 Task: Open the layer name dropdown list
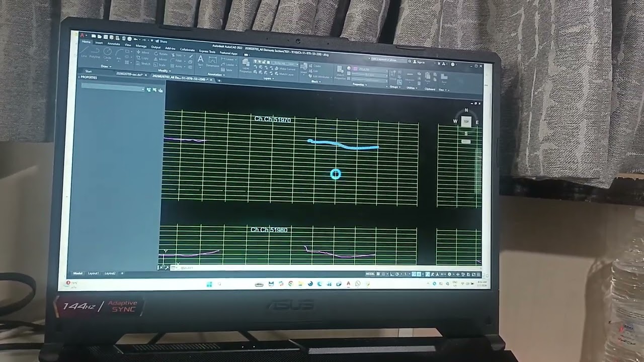pos(284,64)
